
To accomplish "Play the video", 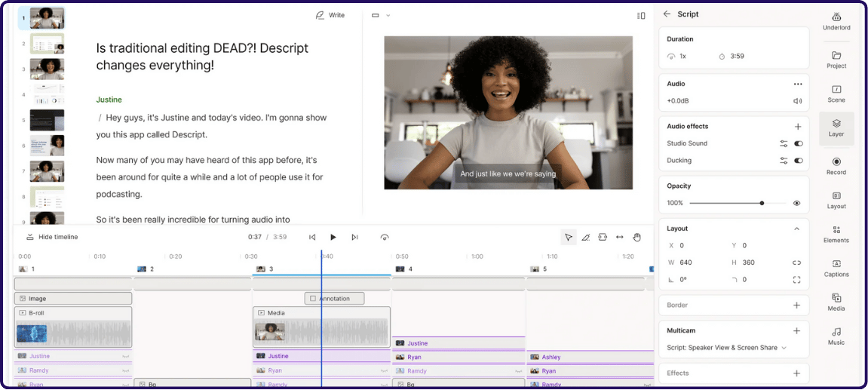I will 333,237.
